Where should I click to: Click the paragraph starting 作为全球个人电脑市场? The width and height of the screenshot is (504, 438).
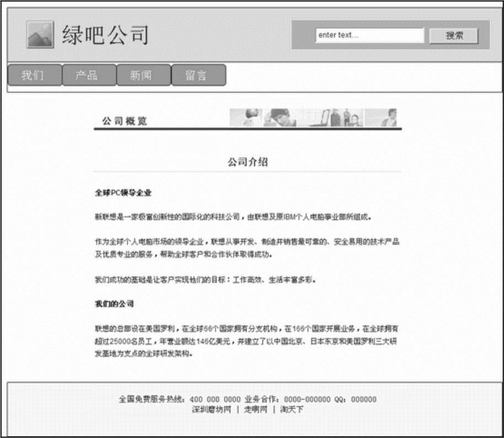(x=247, y=248)
